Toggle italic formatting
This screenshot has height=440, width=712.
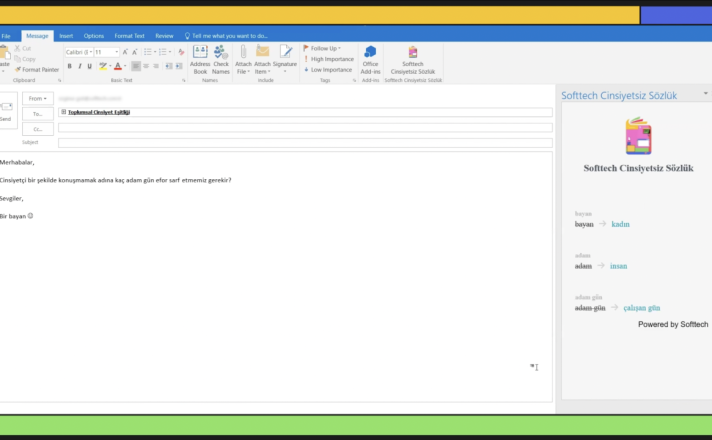pos(79,66)
